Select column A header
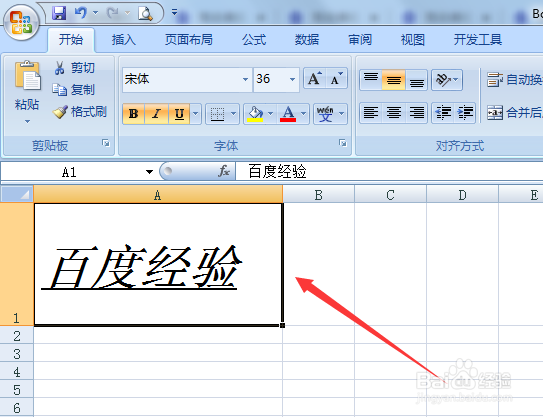 [x=158, y=194]
